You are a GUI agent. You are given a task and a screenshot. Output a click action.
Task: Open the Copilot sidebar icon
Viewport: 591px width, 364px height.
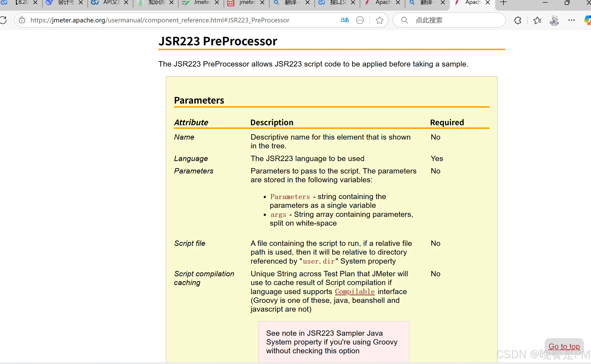[588, 20]
